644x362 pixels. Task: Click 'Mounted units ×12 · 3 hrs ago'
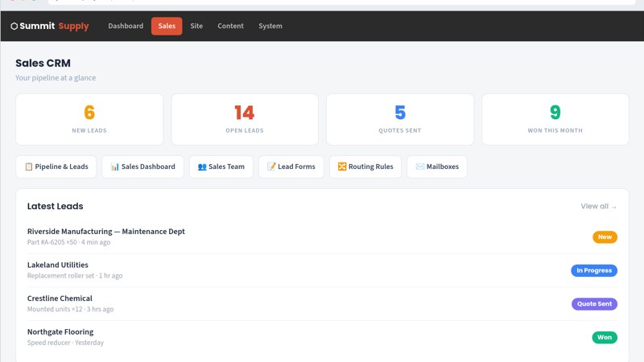click(x=70, y=309)
